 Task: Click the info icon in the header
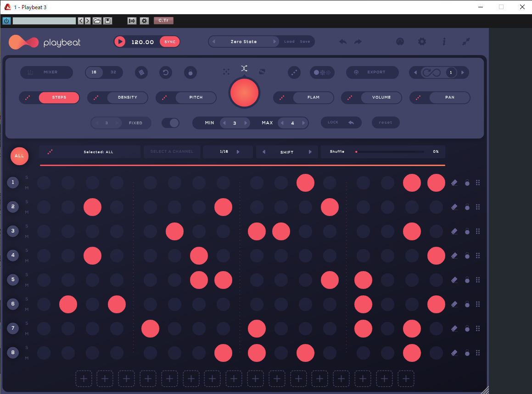[x=444, y=42]
